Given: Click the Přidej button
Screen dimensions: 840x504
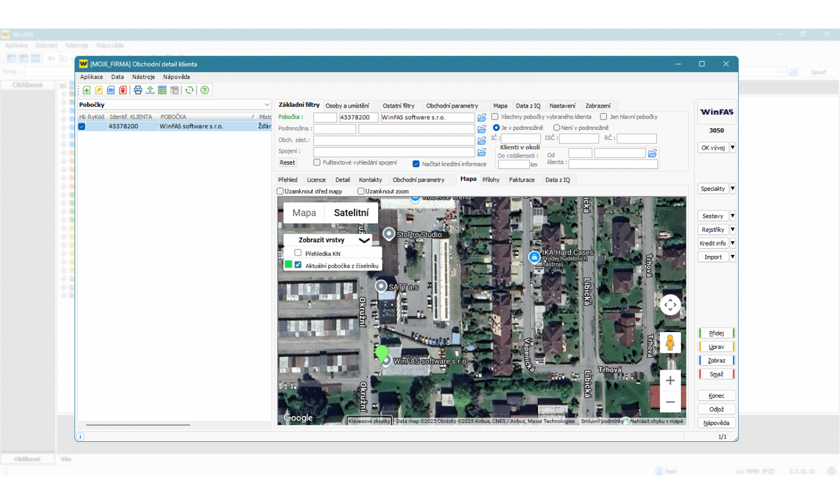Looking at the screenshot, I should coord(716,333).
